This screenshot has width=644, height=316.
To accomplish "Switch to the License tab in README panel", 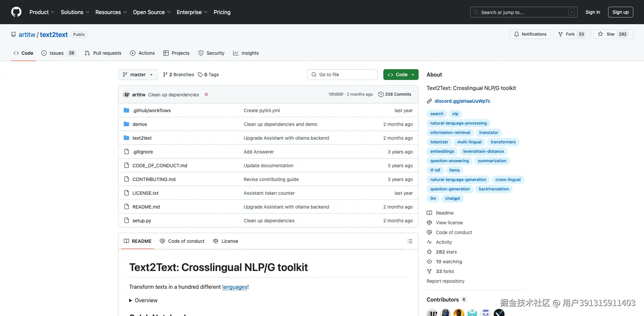I will click(225, 241).
